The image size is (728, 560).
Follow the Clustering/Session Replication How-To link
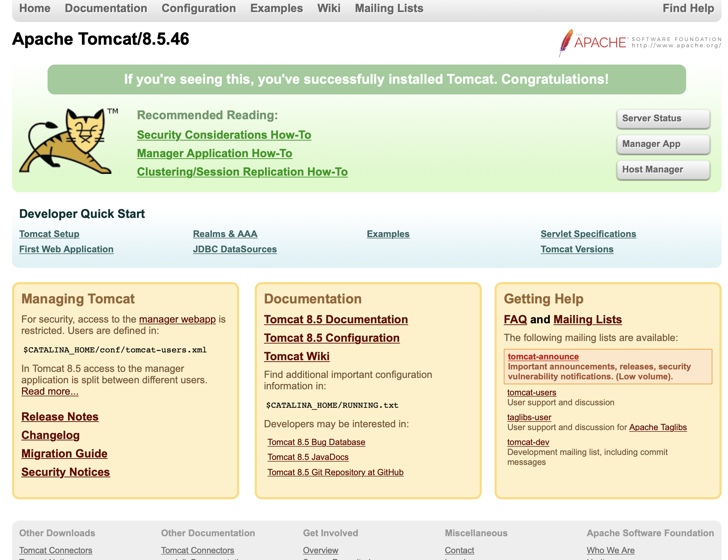tap(242, 172)
